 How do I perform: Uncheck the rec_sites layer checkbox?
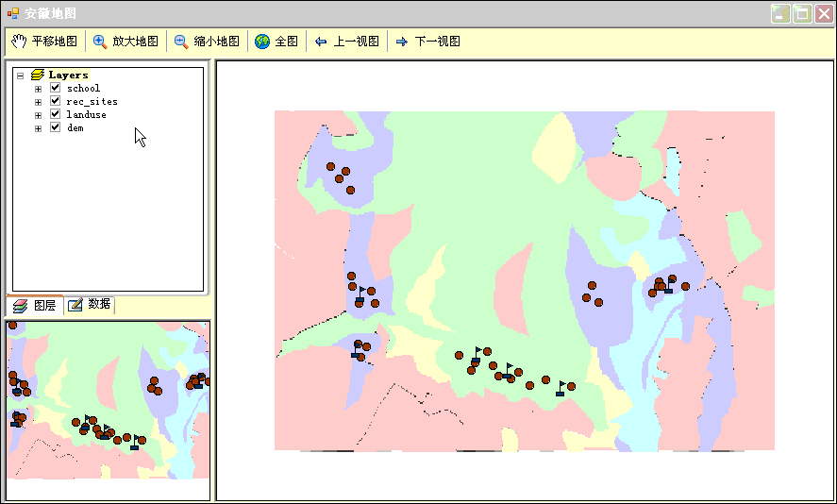pyautogui.click(x=55, y=101)
